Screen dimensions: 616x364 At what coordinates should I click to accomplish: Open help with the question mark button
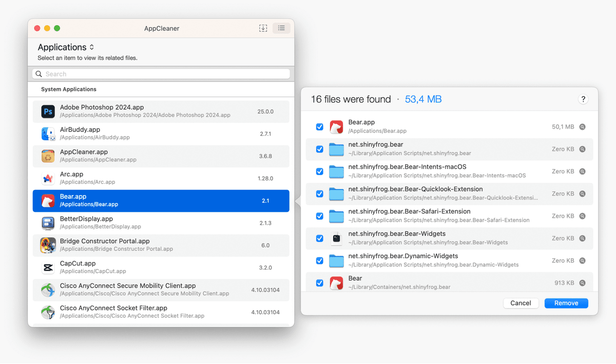tap(583, 100)
